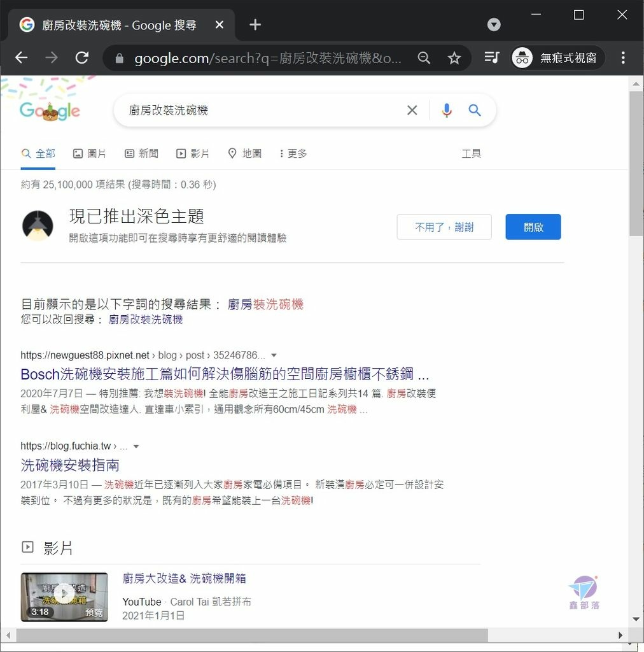Bookmark this page with the star
Image resolution: width=644 pixels, height=652 pixels.
(x=454, y=58)
